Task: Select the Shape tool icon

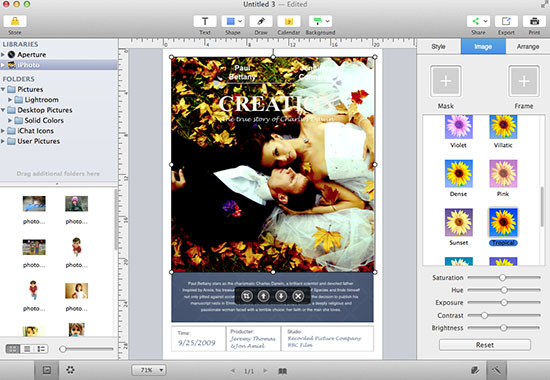Action: 230,21
